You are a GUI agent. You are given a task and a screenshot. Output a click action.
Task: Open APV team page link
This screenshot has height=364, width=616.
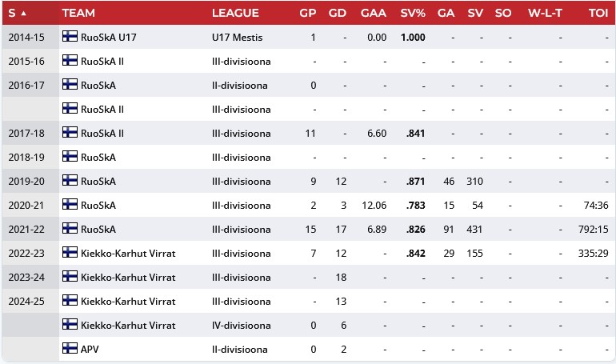click(90, 350)
